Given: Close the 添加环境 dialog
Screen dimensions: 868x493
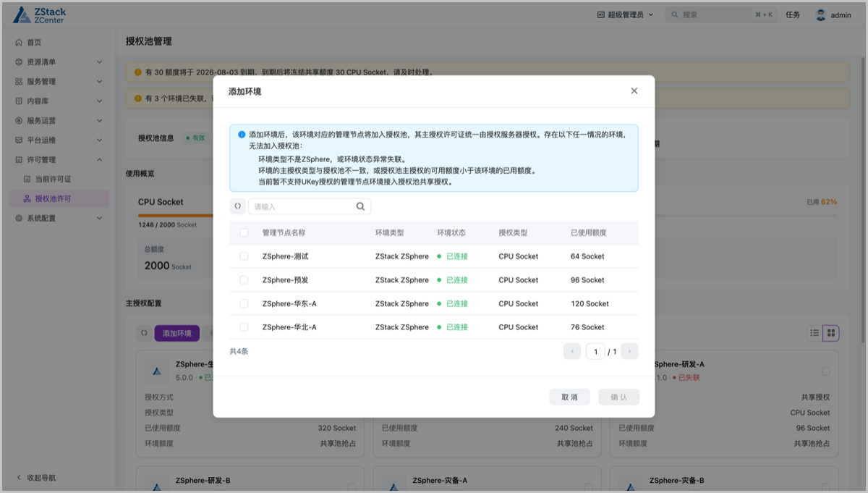Looking at the screenshot, I should (634, 91).
